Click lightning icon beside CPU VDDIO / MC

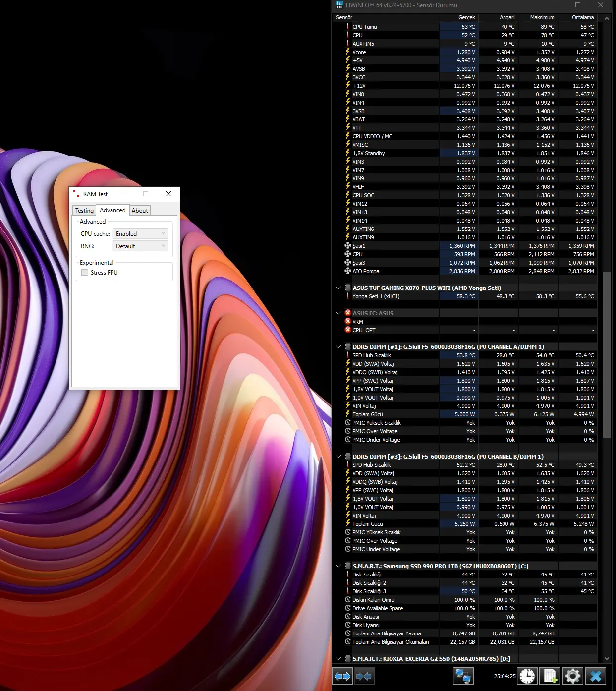[348, 136]
